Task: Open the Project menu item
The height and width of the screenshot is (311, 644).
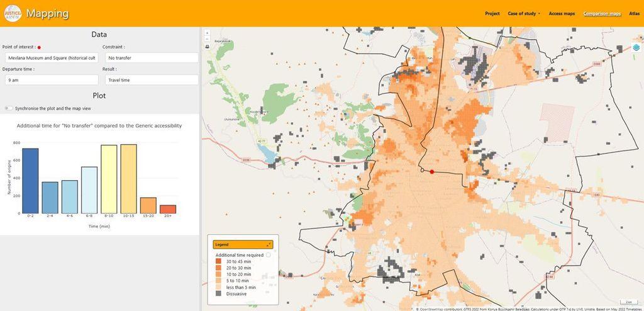Action: tap(492, 14)
